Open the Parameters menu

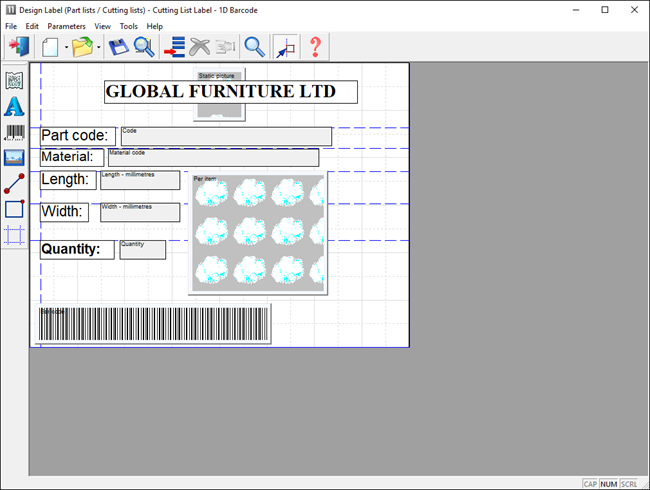66,26
